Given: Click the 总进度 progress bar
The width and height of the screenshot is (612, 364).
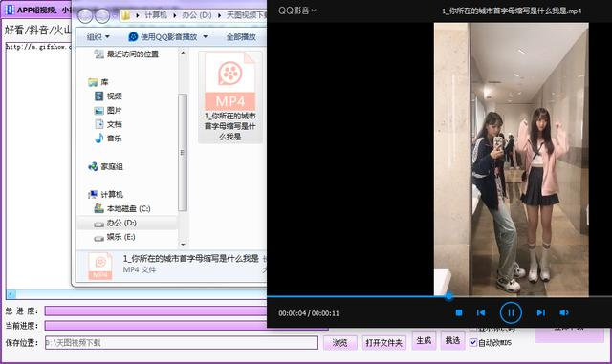Looking at the screenshot, I should click(156, 310).
